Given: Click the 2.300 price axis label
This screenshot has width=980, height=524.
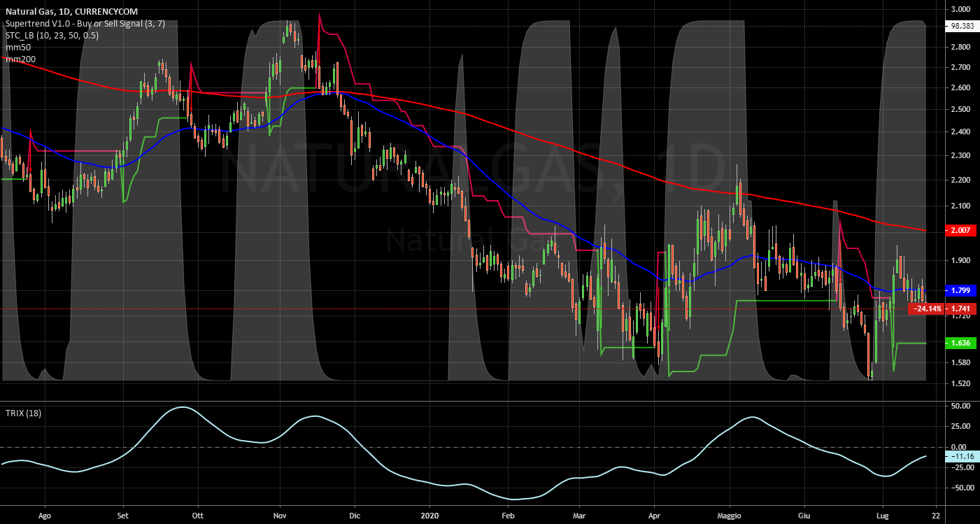Looking at the screenshot, I should (960, 155).
